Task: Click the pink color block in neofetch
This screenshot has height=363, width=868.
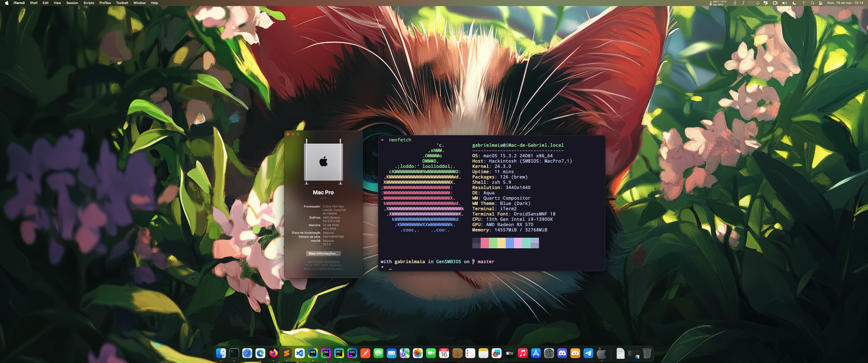Action: (484, 243)
